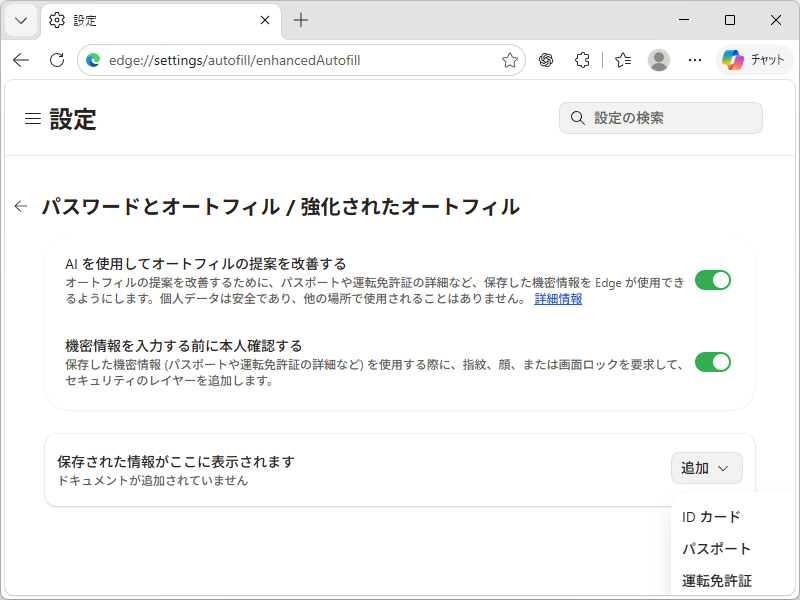Viewport: 800px width, 600px height.
Task: Select パスポート from the menu
Action: click(716, 549)
